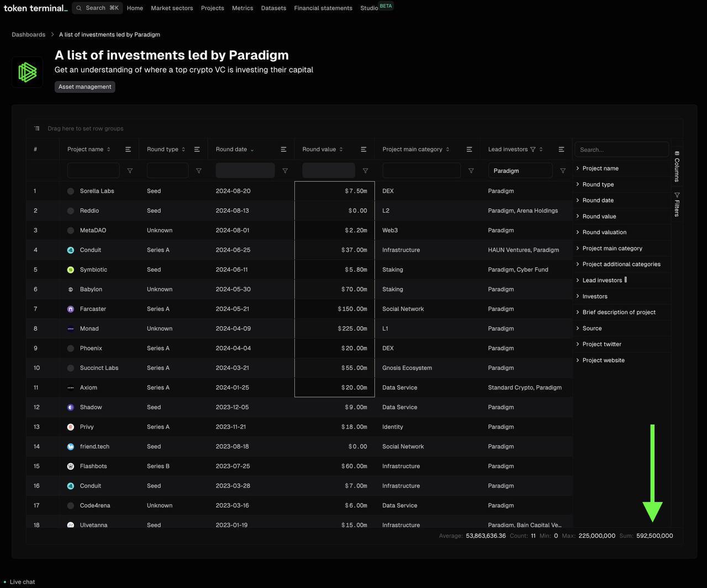Open the Columns side panel tab
The width and height of the screenshot is (707, 588).
tap(677, 166)
